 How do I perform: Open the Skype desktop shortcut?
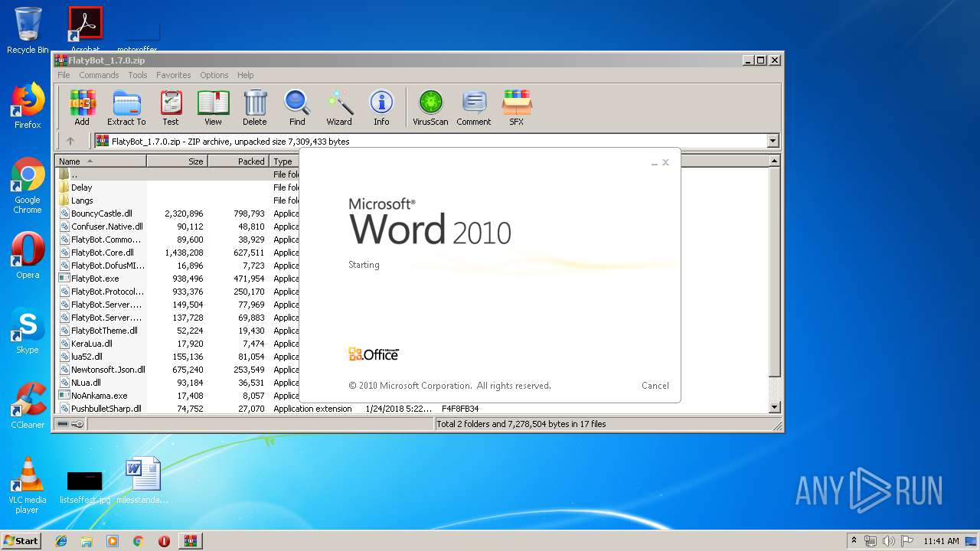(28, 331)
